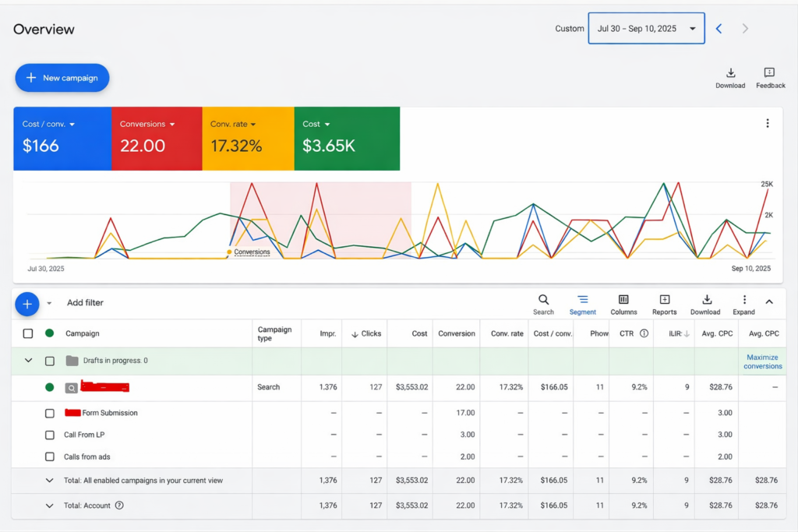Click the New campaign button
The image size is (798, 532).
pos(62,78)
